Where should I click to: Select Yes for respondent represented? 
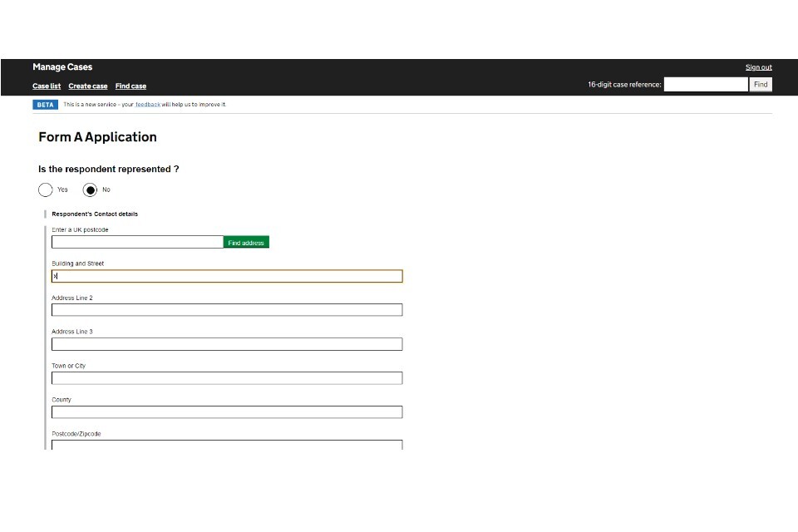46,190
